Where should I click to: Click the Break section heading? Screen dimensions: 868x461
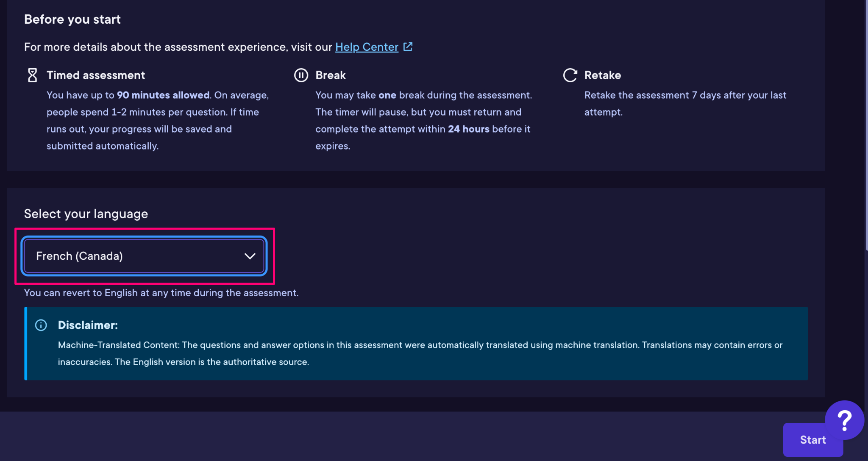point(331,75)
